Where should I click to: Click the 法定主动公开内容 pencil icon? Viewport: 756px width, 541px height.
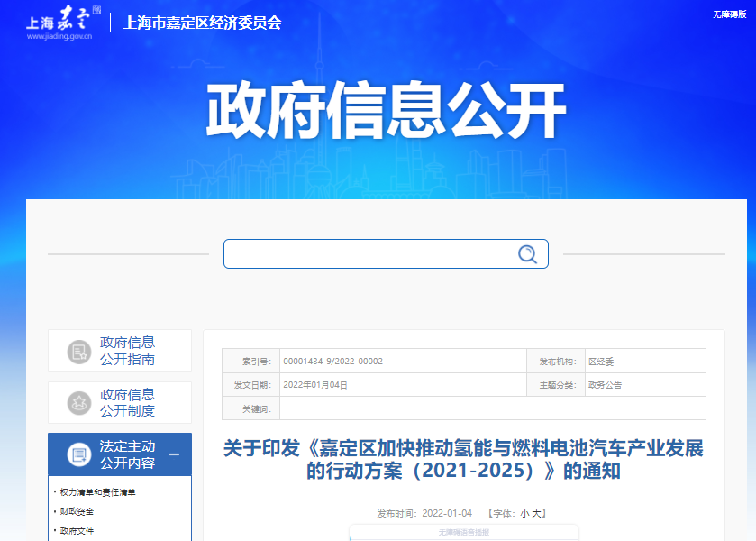click(77, 454)
